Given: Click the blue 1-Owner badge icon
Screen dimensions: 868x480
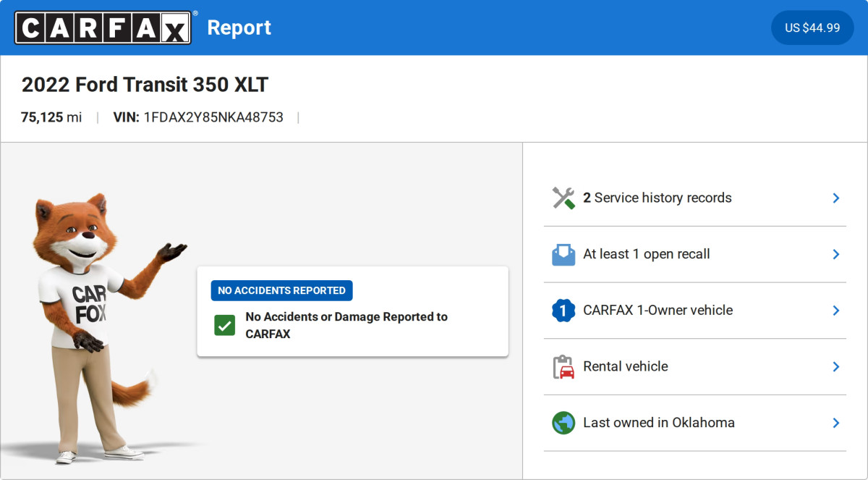Looking at the screenshot, I should point(563,310).
